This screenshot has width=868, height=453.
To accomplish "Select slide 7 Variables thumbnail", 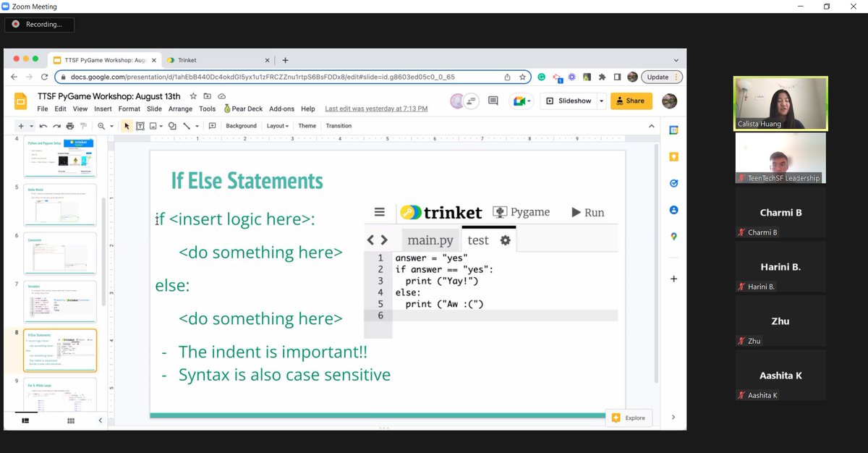I will pos(60,302).
